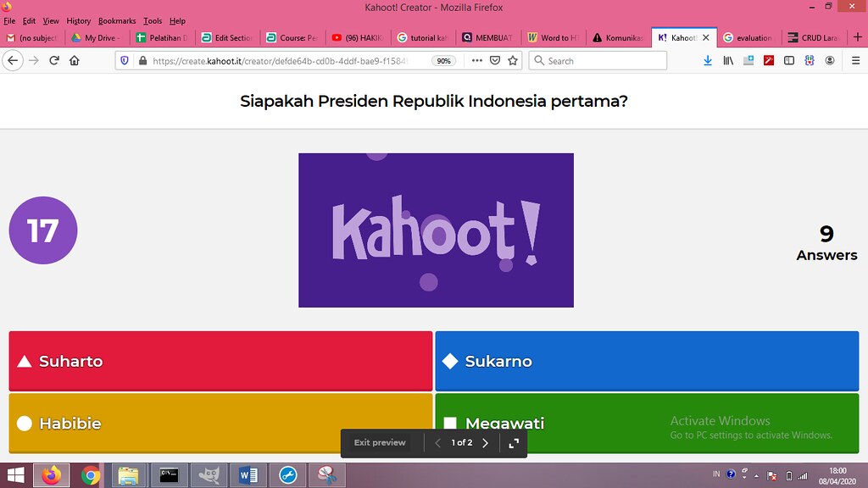
Task: Choose the red Suharto answer
Action: 220,361
